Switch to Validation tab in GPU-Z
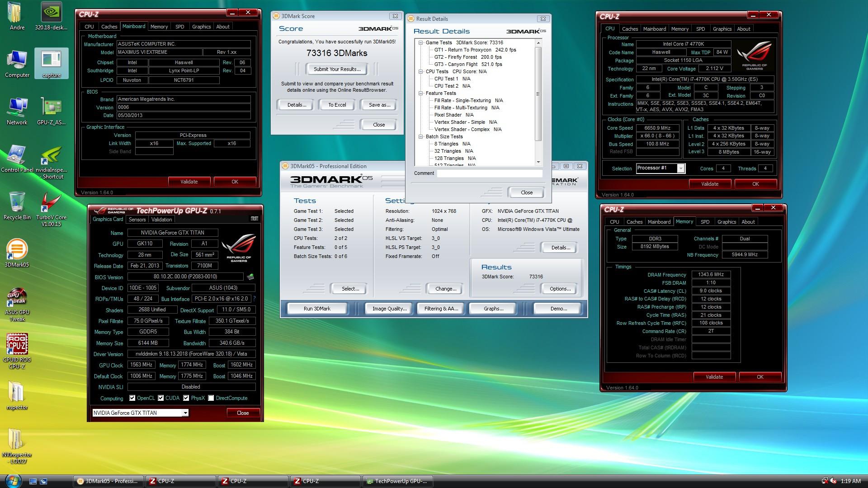This screenshot has height=488, width=868. [x=161, y=220]
